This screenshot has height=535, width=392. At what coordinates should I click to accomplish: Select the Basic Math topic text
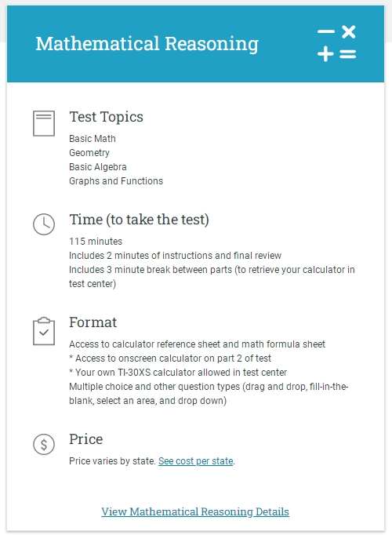[93, 139]
